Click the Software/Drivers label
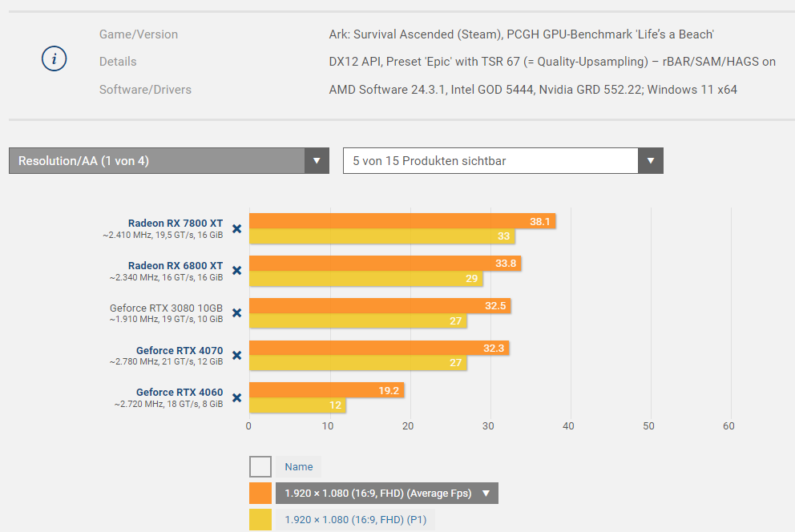 click(x=145, y=90)
